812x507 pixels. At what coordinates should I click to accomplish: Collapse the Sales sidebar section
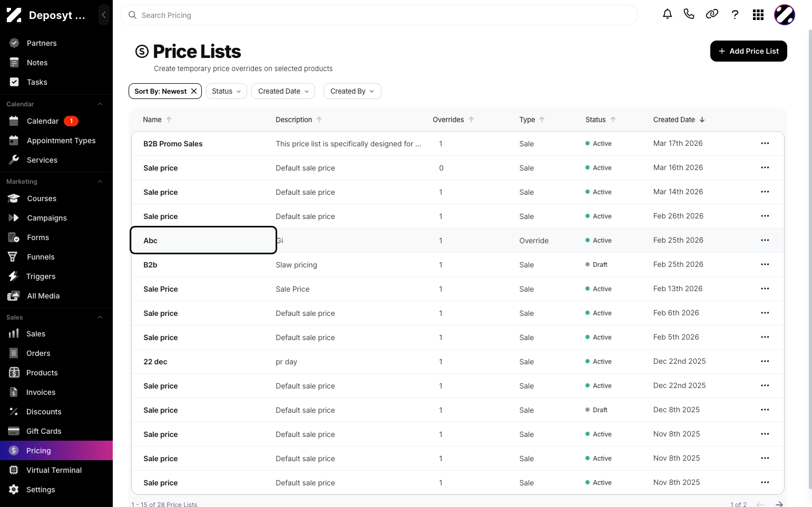[x=100, y=317]
